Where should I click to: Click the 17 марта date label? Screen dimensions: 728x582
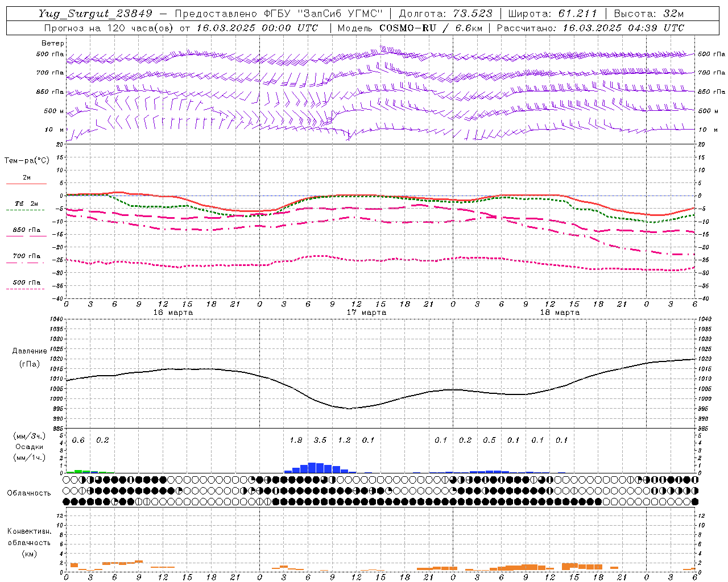[x=367, y=313]
